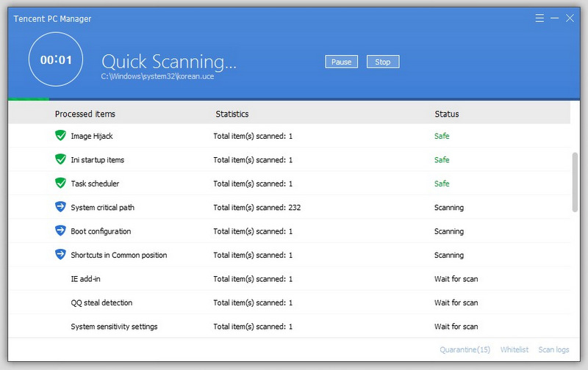Stop the quick scan
This screenshot has height=370, width=588.
tap(382, 62)
